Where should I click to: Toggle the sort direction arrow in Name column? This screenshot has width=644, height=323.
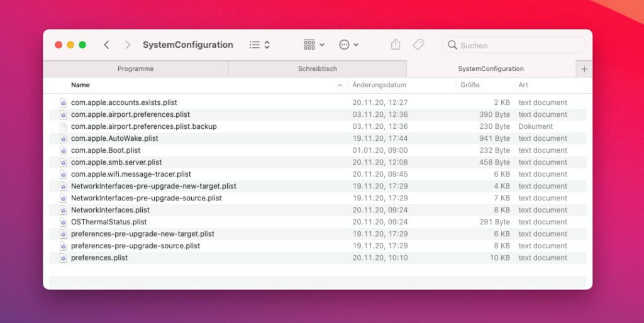[340, 85]
